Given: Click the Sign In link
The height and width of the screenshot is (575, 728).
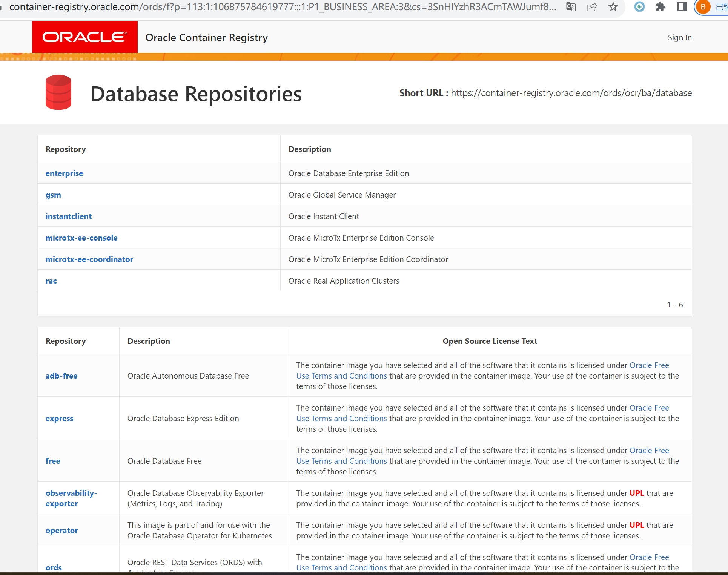Looking at the screenshot, I should coord(679,37).
